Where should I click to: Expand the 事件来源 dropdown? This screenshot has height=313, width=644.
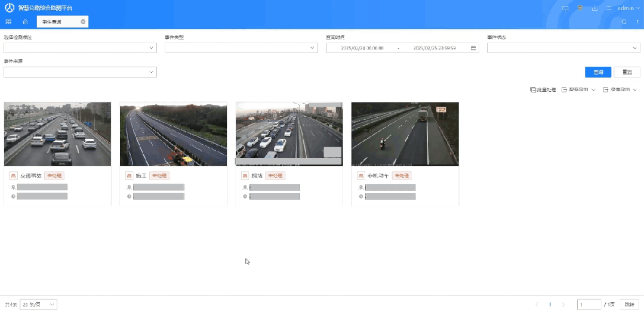pos(80,72)
